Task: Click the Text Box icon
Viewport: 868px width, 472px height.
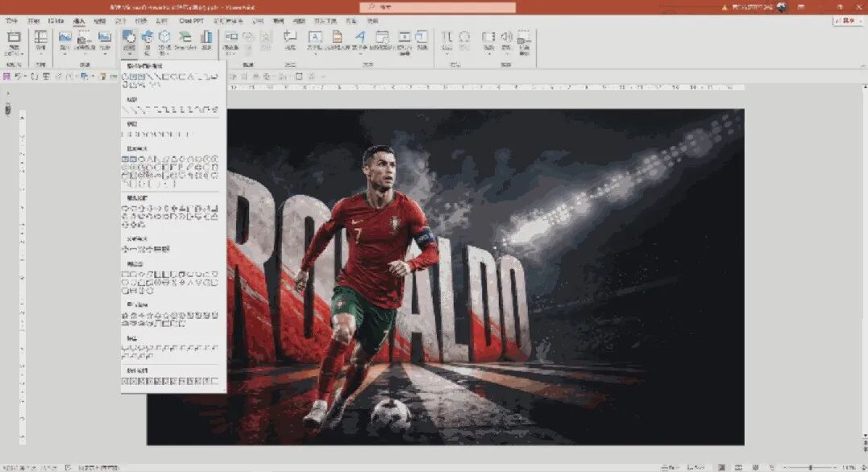Action: tap(314, 36)
